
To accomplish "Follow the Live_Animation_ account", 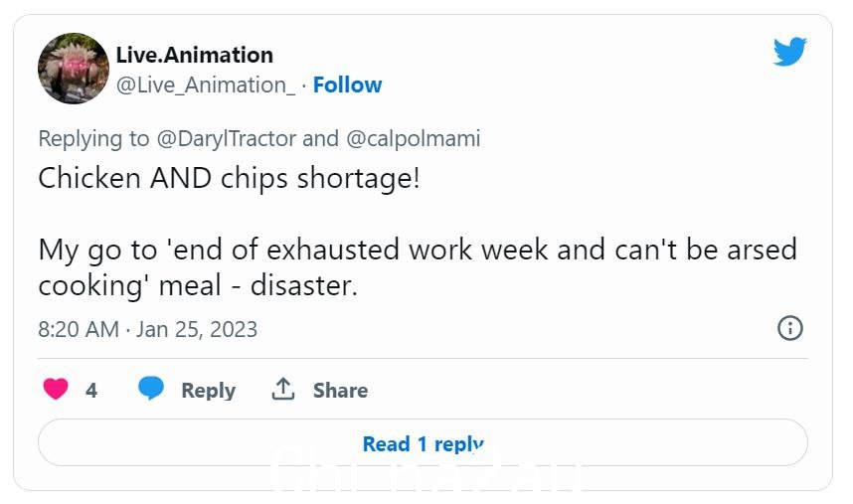I will [x=347, y=84].
